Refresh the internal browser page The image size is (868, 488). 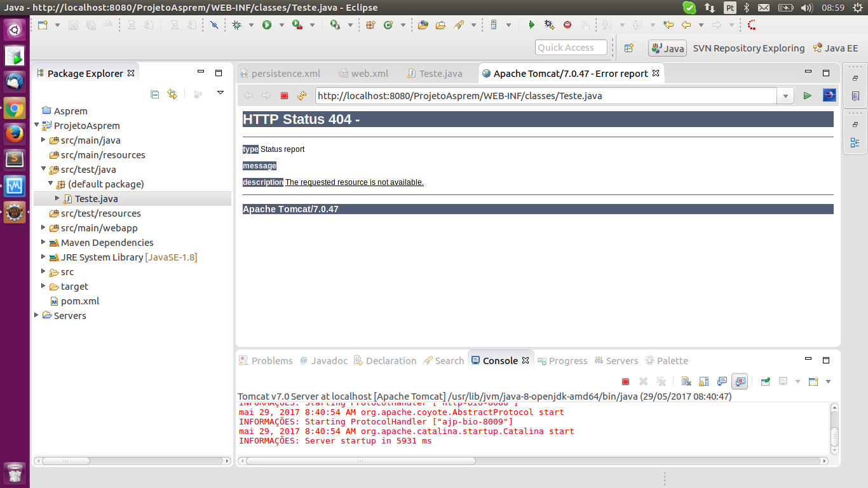302,96
